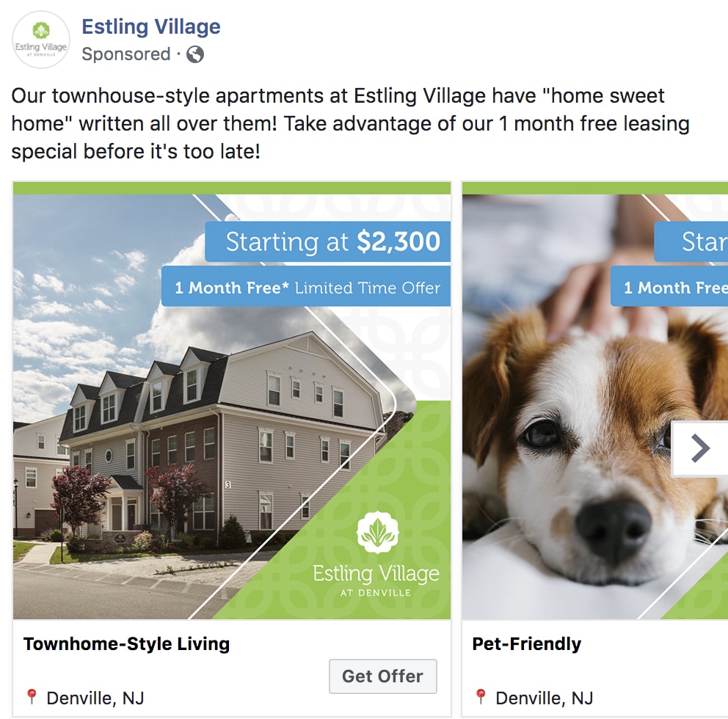Click the Estling Village profile picture
Screen dimensions: 728x719
(41, 40)
